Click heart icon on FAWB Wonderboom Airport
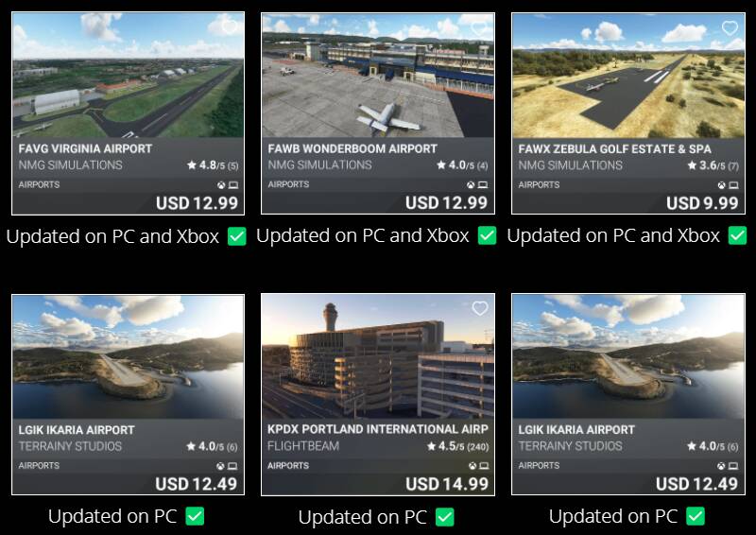The image size is (756, 535). [480, 28]
